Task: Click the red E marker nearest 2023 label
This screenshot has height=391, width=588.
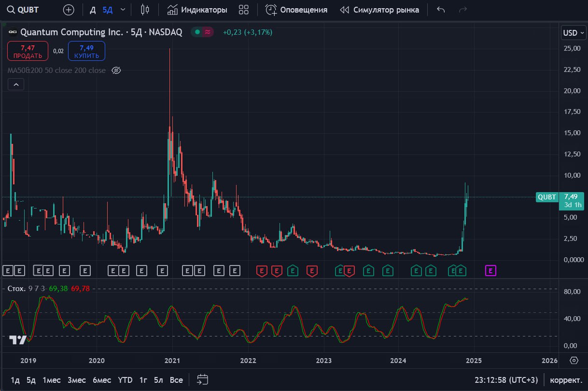Action: 312,271
